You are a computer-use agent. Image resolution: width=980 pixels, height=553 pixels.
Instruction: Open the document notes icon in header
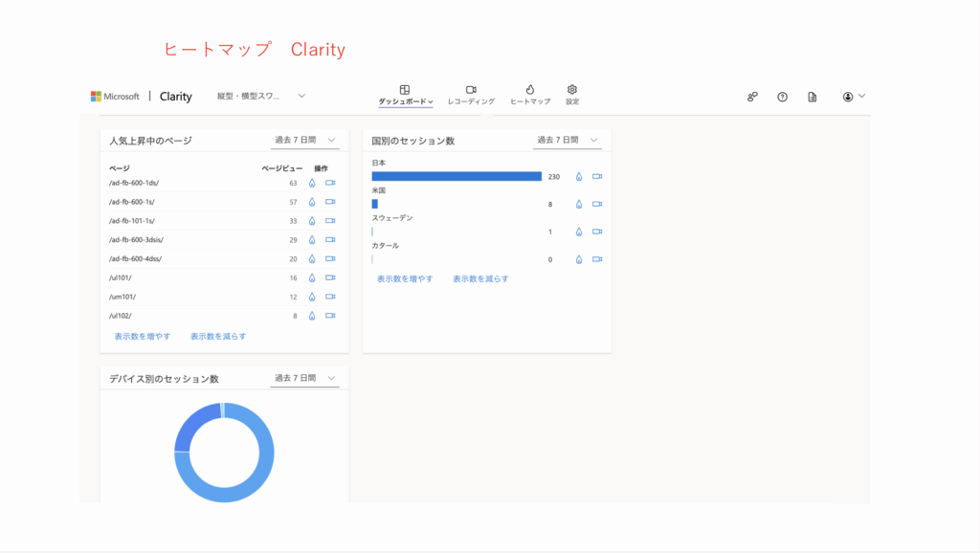(x=813, y=97)
